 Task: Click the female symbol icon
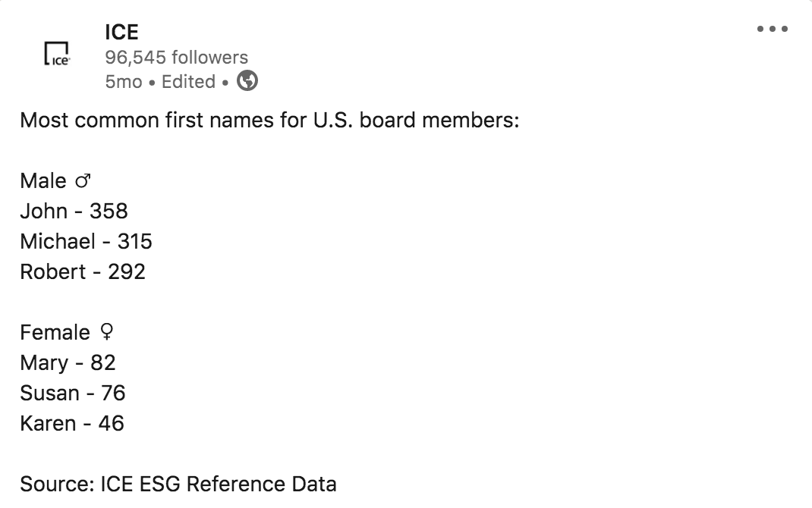pyautogui.click(x=107, y=332)
